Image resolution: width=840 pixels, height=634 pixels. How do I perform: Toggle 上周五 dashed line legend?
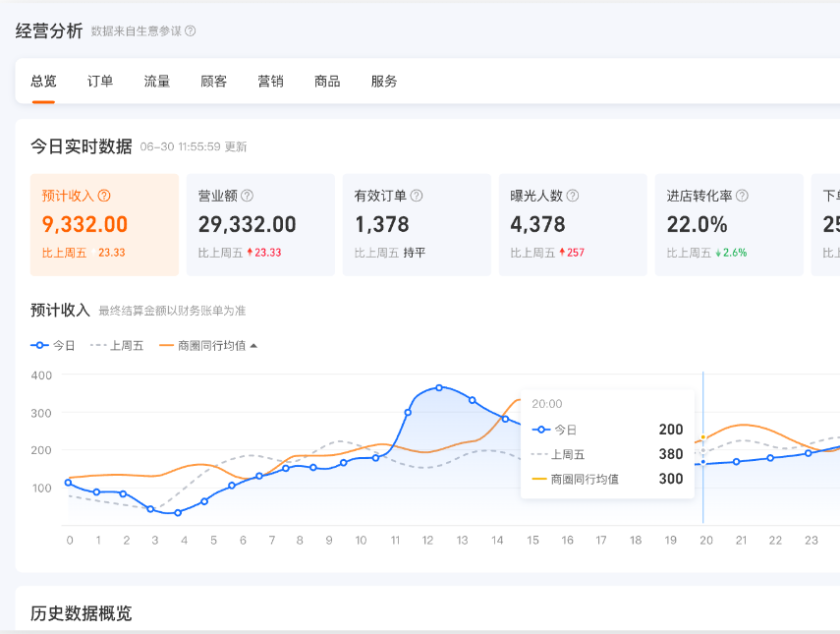coord(117,346)
